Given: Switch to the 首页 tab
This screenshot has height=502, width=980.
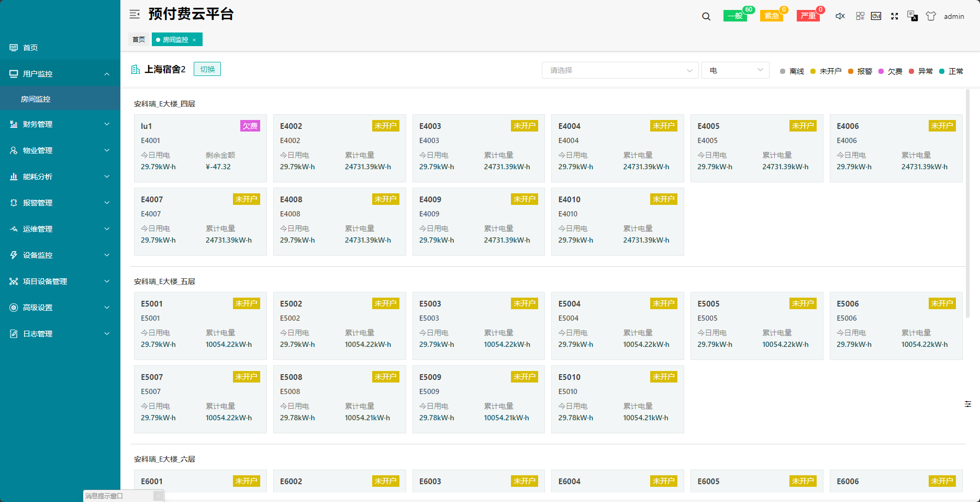Looking at the screenshot, I should (139, 40).
